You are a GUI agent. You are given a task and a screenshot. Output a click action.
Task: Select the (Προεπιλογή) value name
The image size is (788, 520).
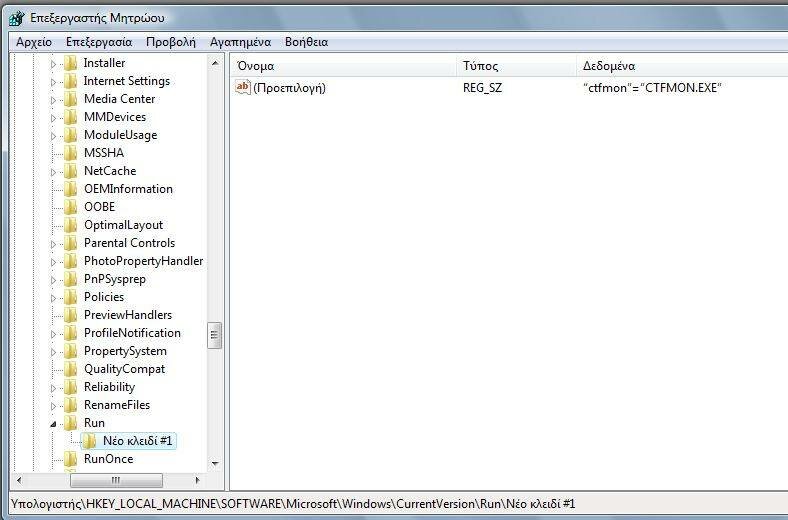point(289,88)
